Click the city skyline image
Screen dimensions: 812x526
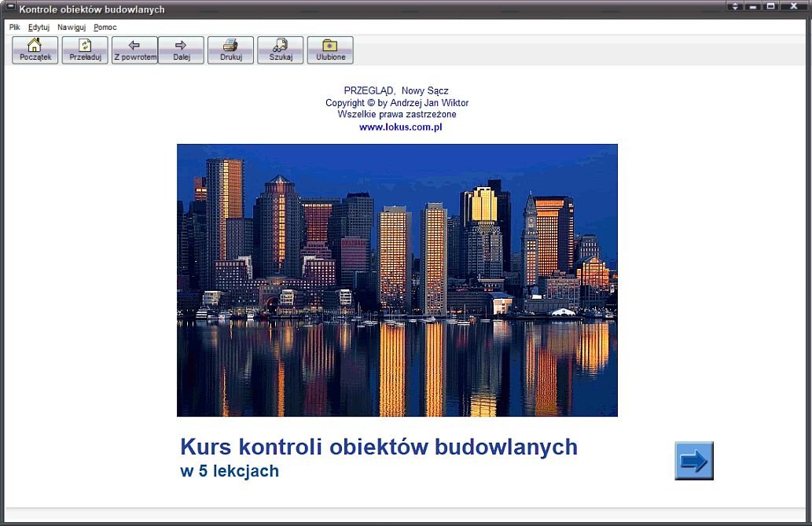397,280
